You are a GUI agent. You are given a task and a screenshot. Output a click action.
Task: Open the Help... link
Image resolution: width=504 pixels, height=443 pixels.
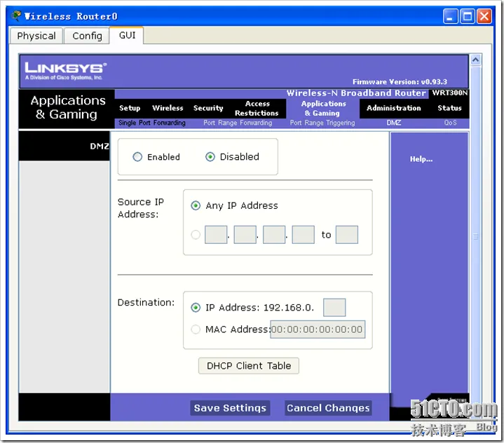(421, 159)
